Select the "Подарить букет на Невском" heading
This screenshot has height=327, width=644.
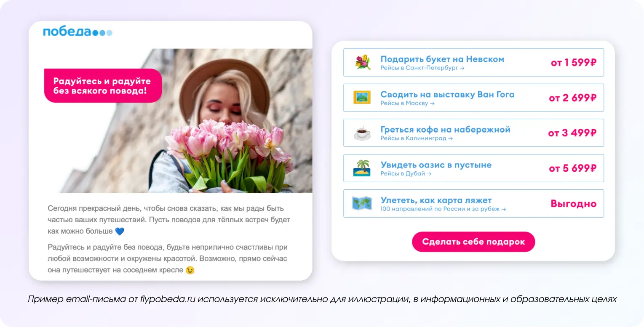[x=442, y=59]
